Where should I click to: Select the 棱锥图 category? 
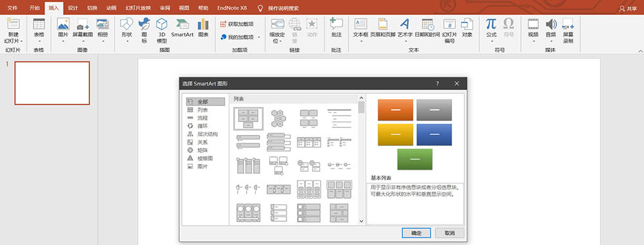tap(205, 158)
